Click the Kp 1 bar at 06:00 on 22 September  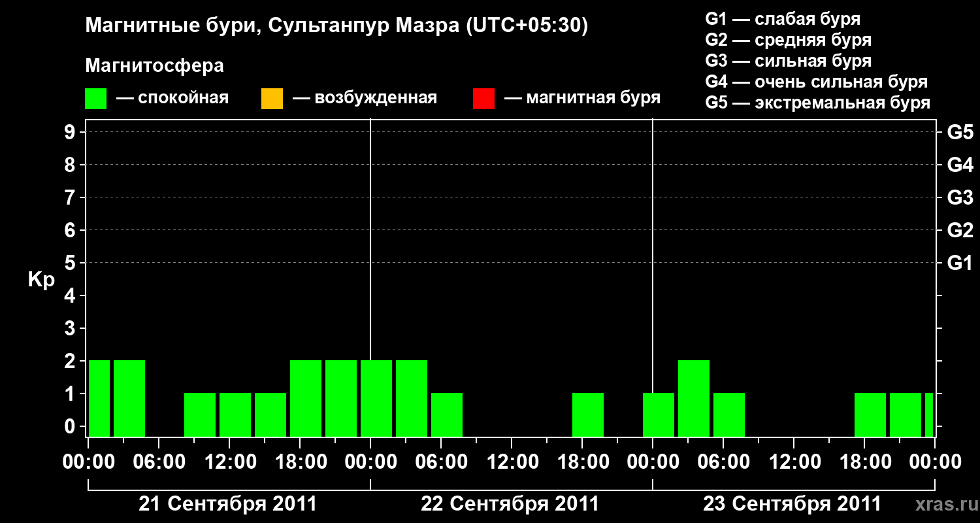point(447,414)
